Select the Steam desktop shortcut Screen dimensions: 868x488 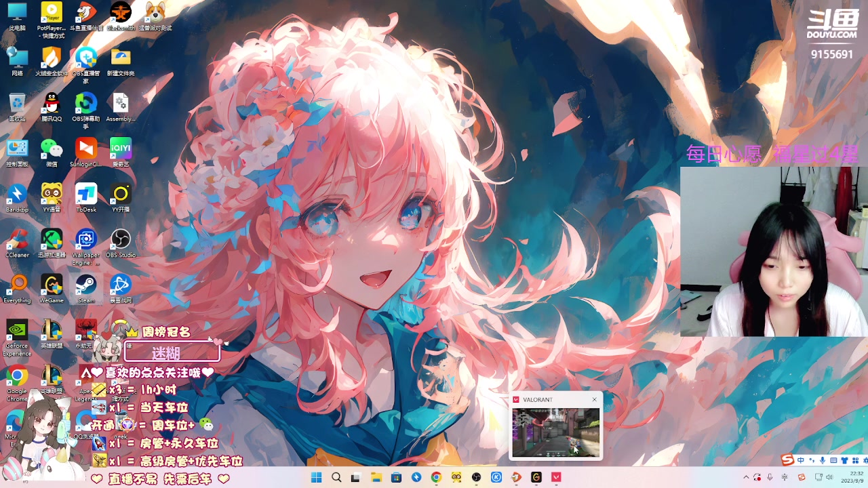(x=86, y=289)
